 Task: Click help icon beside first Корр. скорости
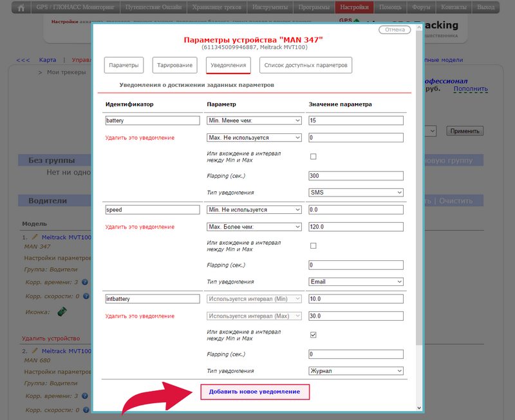click(x=86, y=297)
